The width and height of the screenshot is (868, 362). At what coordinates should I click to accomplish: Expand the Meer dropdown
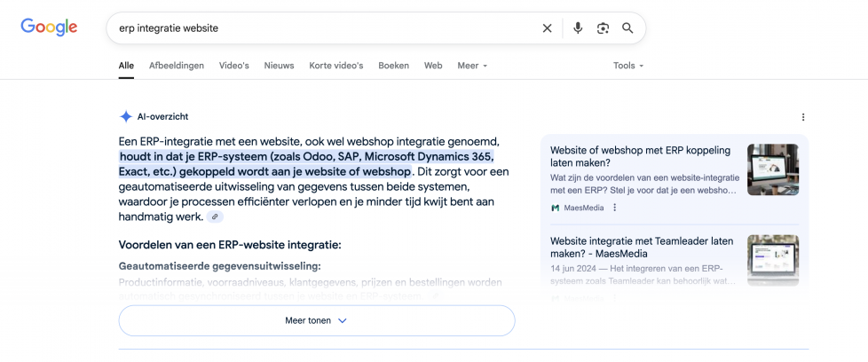pyautogui.click(x=472, y=66)
